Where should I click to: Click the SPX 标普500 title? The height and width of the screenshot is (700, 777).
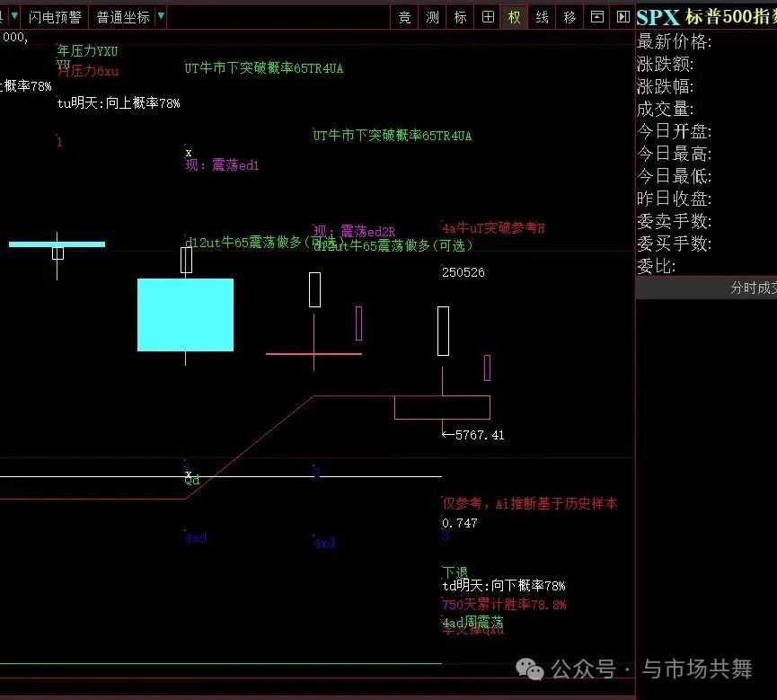707,17
